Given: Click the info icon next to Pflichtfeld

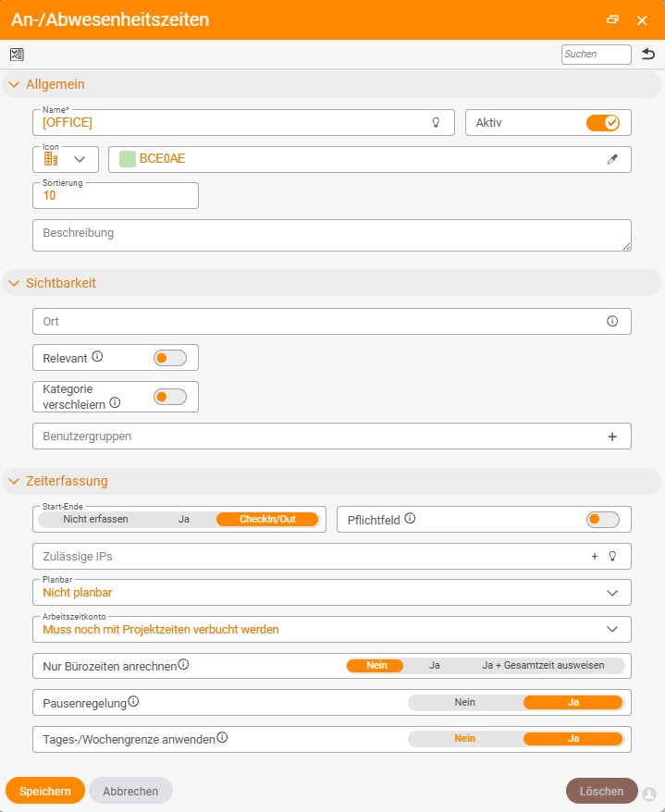Looking at the screenshot, I should click(410, 519).
